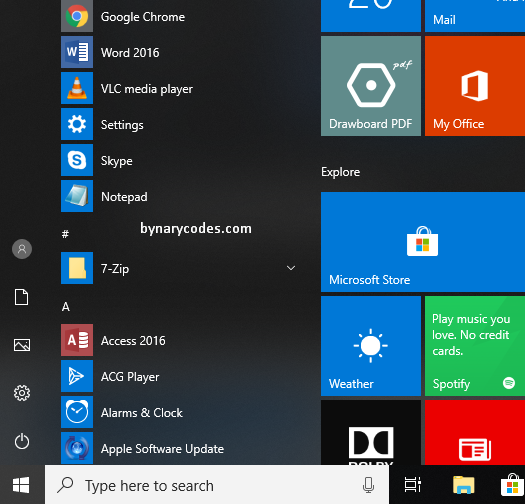Launch Apple Software Update
This screenshot has height=504, width=525.
click(x=181, y=448)
